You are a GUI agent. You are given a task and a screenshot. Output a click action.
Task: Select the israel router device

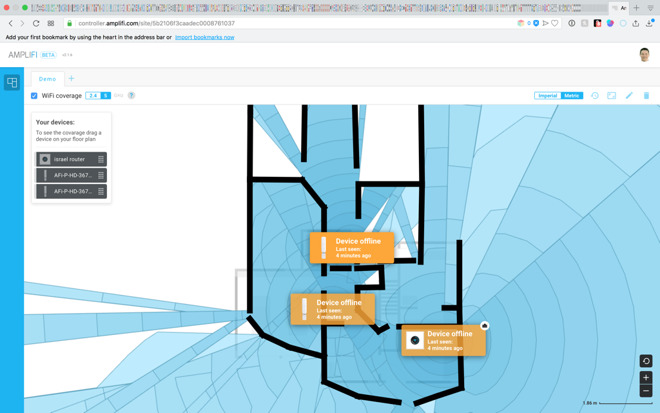point(71,159)
